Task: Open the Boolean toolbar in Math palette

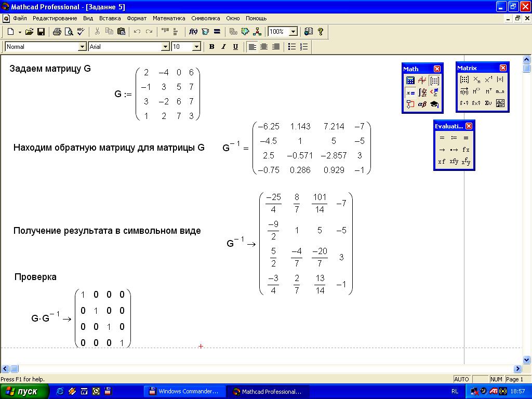Action: (434, 92)
